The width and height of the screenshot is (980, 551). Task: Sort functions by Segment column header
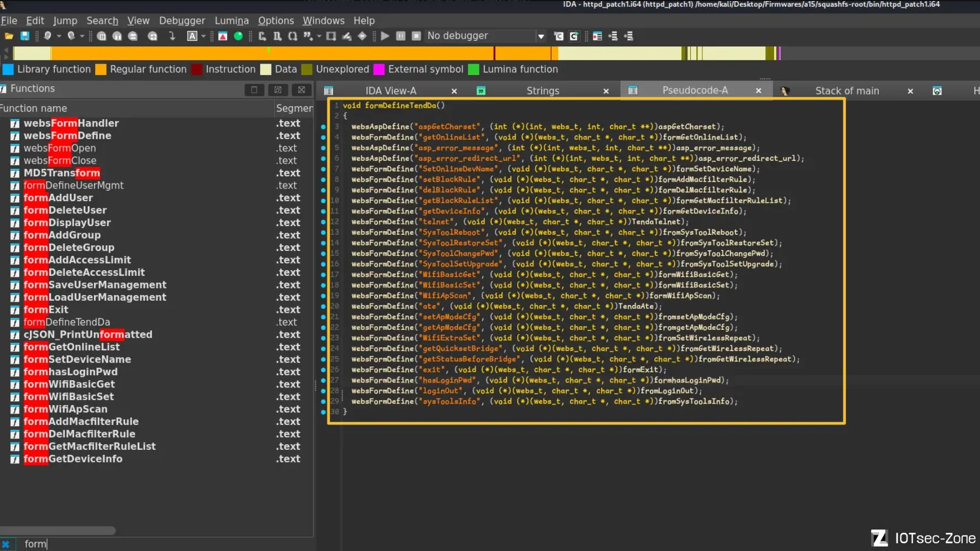[x=294, y=108]
